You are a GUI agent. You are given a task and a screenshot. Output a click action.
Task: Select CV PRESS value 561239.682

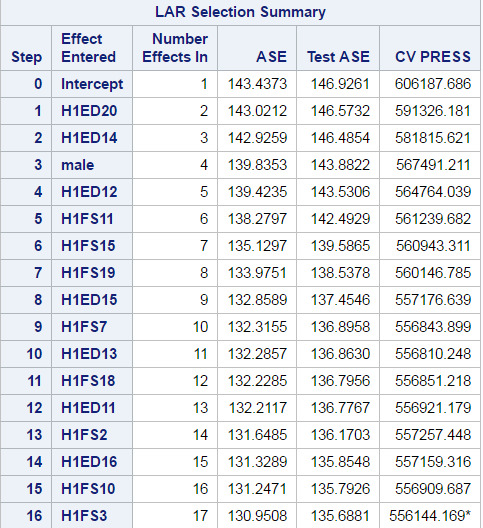[x=433, y=219]
